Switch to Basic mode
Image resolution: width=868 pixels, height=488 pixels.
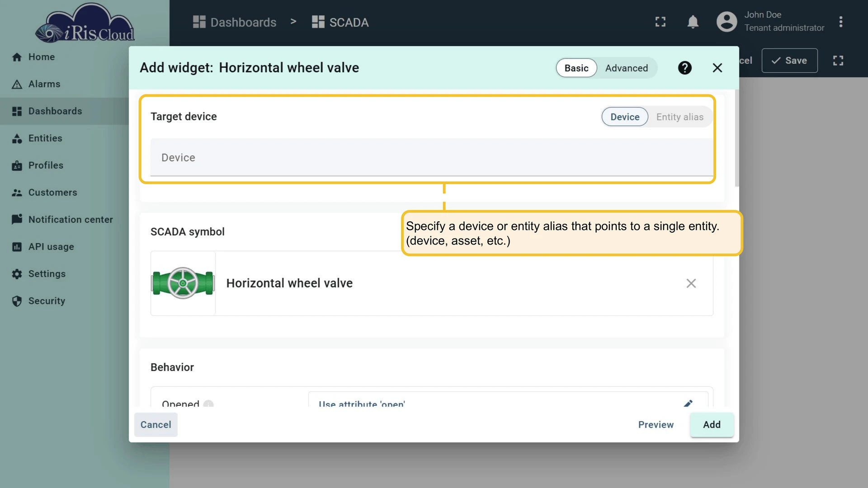(x=576, y=68)
